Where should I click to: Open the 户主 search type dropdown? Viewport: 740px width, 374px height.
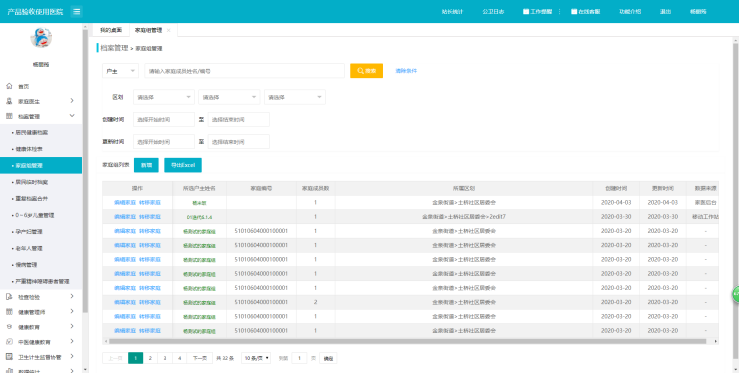click(120, 71)
